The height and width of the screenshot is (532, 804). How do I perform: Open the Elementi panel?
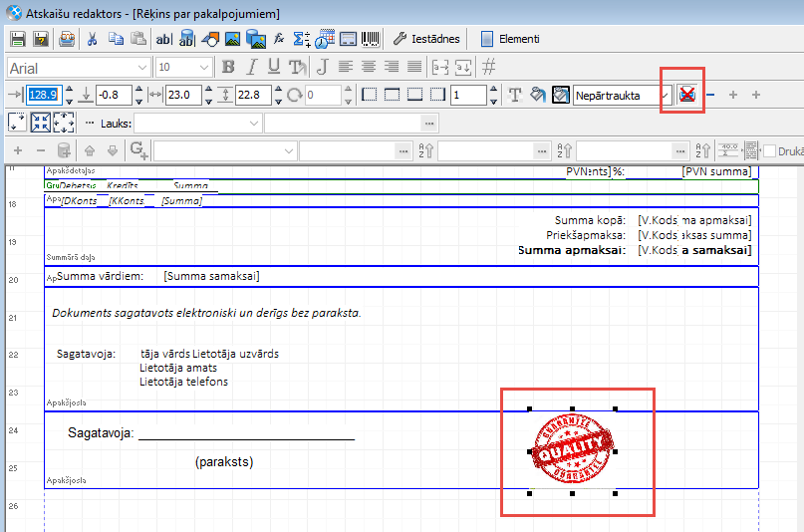coord(510,40)
